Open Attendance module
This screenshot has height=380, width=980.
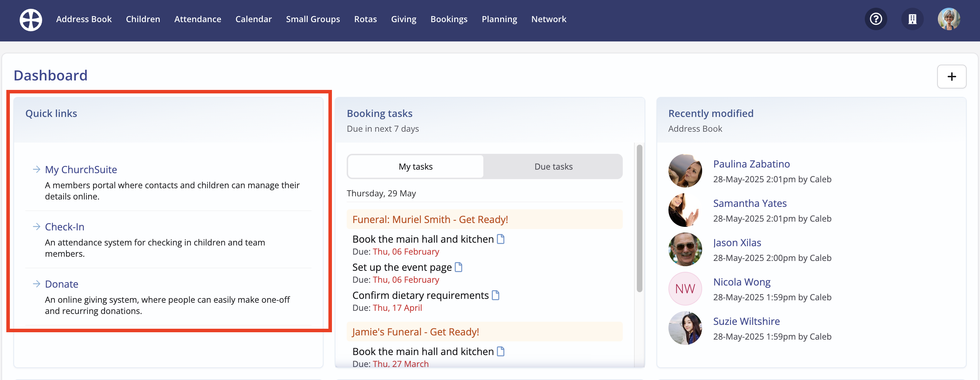[x=197, y=19]
